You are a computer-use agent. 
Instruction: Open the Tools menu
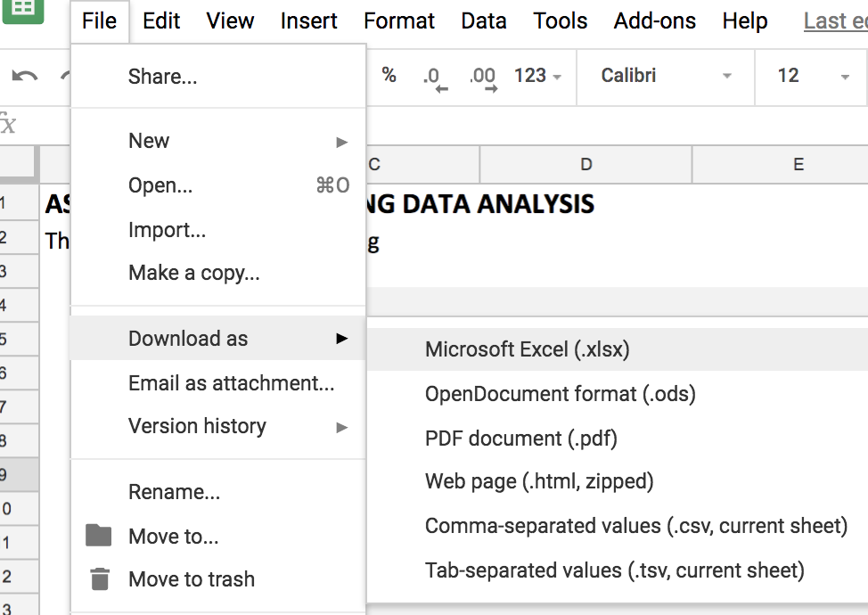click(561, 21)
